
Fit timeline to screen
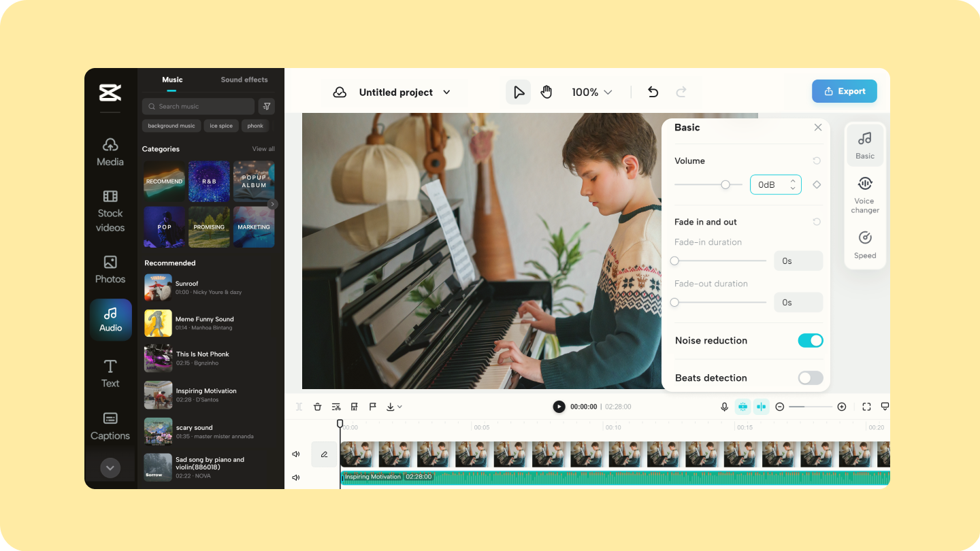pos(866,407)
